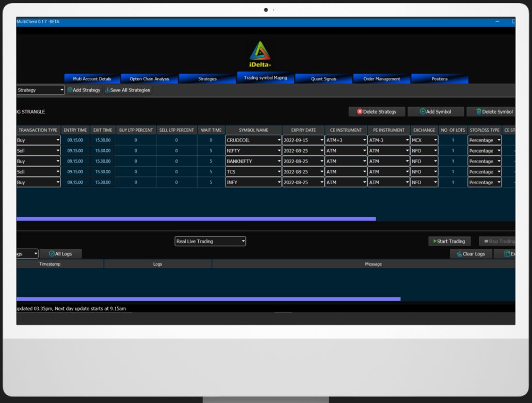The width and height of the screenshot is (532, 403).
Task: Select the Trading symbol Maping tab
Action: [265, 78]
